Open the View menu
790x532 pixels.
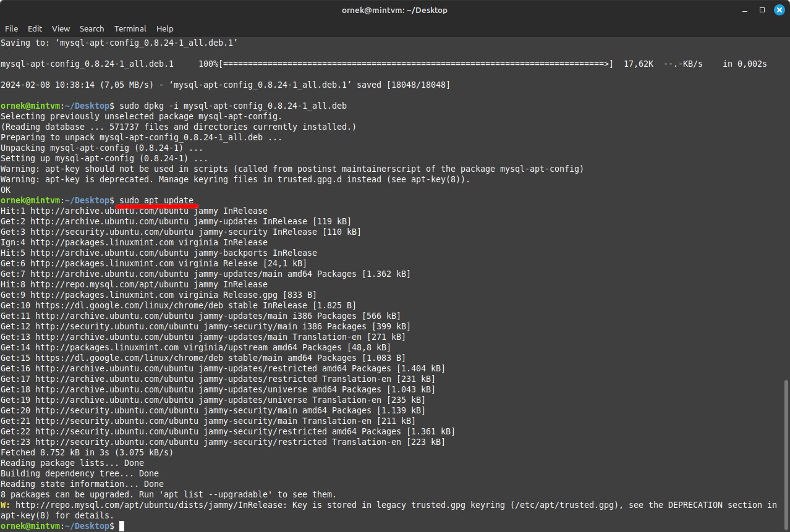(x=61, y=28)
